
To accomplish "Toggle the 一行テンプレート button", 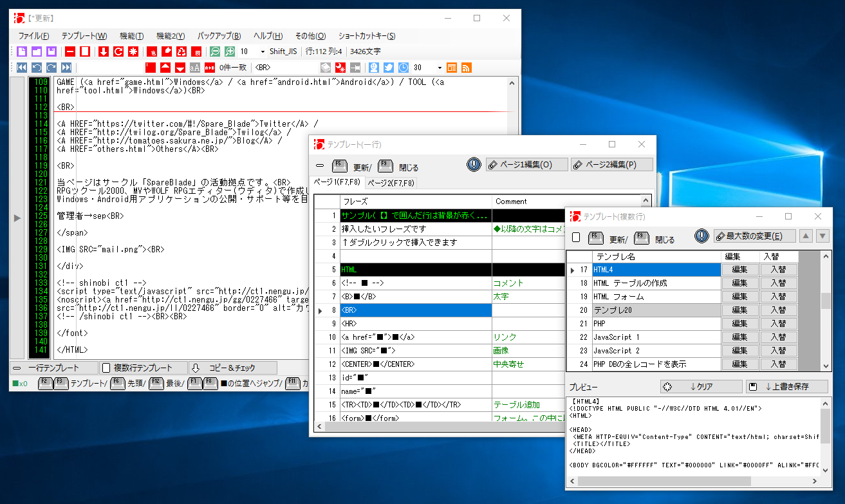I will (54, 368).
